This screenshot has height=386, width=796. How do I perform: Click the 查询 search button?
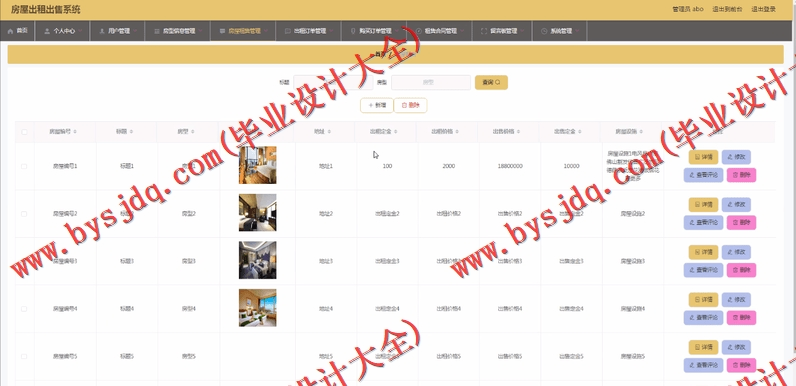(x=491, y=82)
